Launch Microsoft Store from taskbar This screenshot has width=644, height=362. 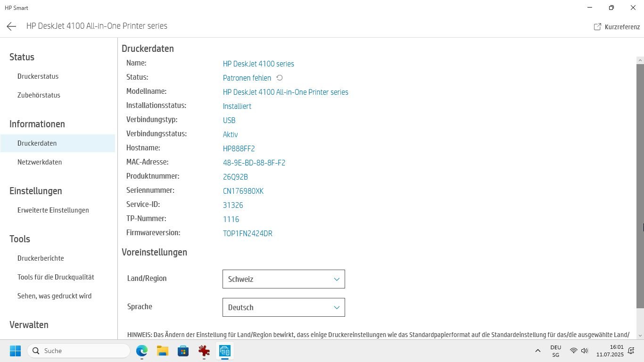click(x=183, y=351)
